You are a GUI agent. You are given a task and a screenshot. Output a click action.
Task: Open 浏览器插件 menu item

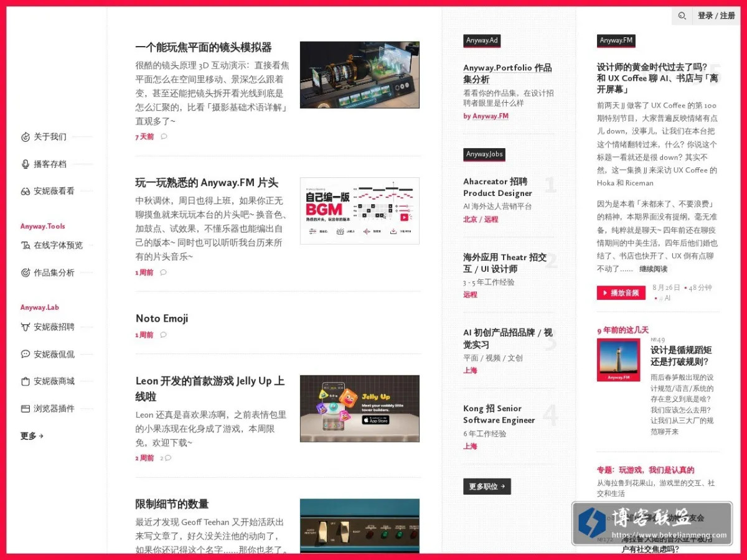coord(54,409)
